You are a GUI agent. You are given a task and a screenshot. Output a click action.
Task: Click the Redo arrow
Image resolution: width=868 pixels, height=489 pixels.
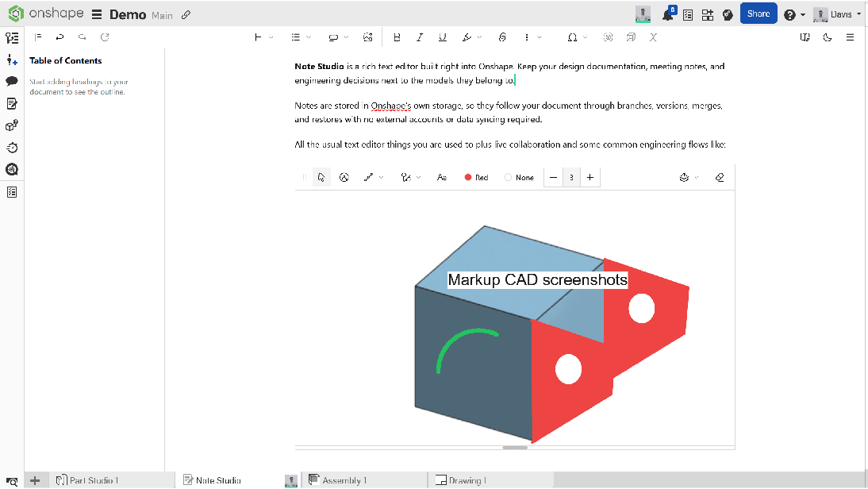point(82,37)
